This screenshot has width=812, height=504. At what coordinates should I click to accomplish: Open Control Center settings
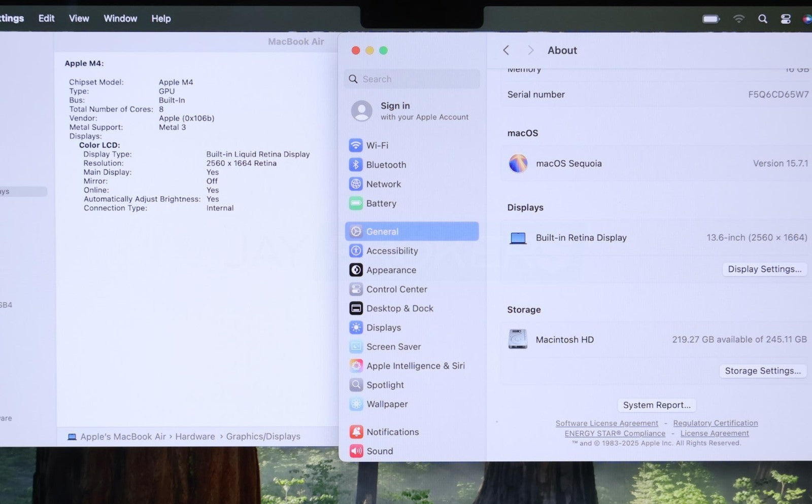coord(396,290)
